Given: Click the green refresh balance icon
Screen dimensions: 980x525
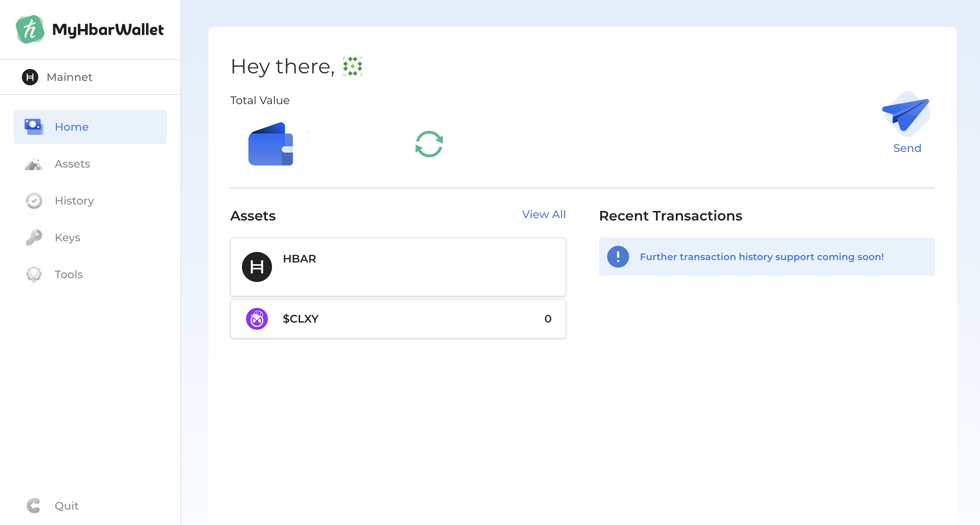Looking at the screenshot, I should (429, 144).
